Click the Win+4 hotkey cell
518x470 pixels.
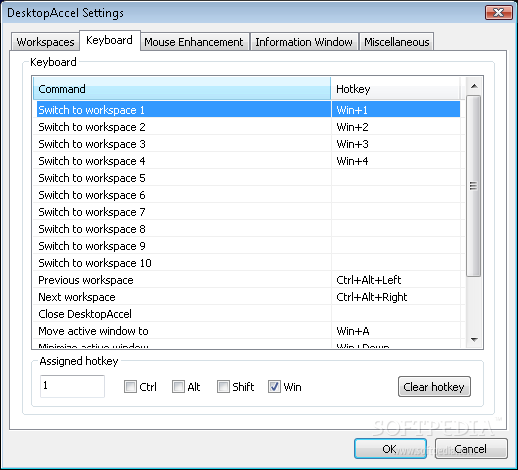click(x=396, y=161)
